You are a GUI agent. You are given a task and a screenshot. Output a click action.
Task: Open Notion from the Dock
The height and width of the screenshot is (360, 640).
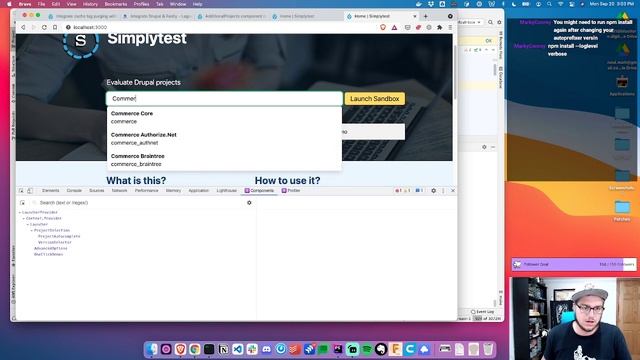(x=223, y=349)
